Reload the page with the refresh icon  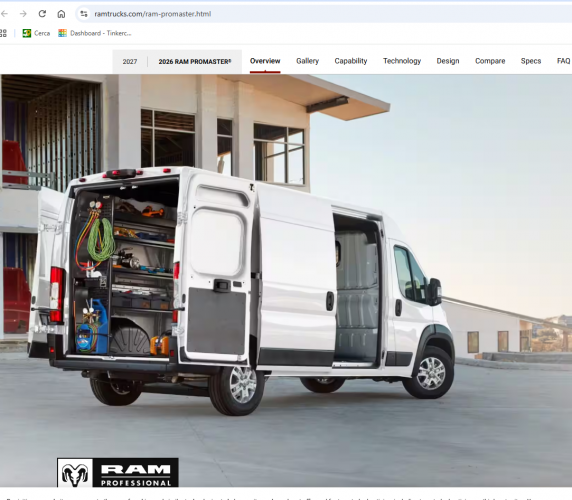pyautogui.click(x=42, y=14)
